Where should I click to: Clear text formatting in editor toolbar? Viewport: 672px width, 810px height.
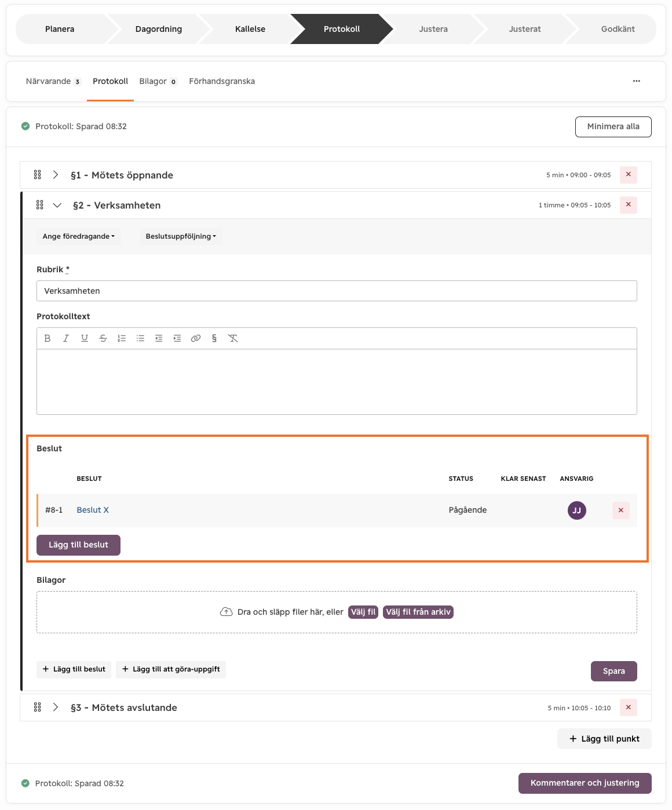233,338
